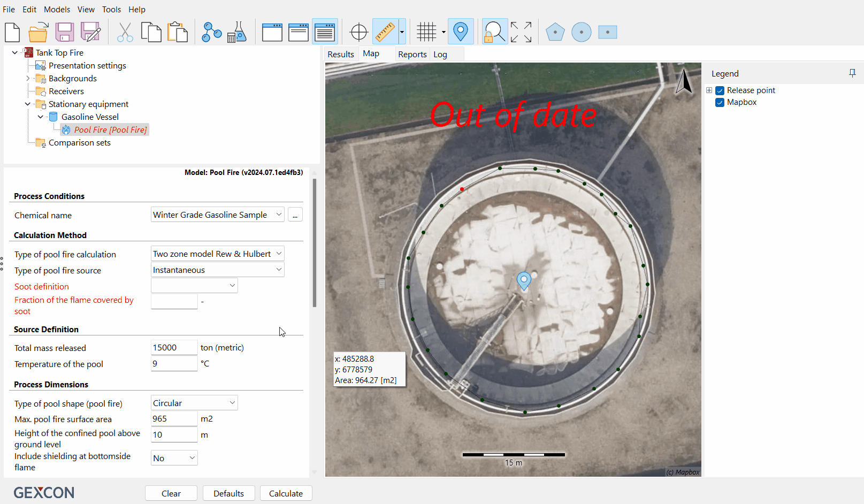Open the Soot definition dropdown

tap(232, 286)
